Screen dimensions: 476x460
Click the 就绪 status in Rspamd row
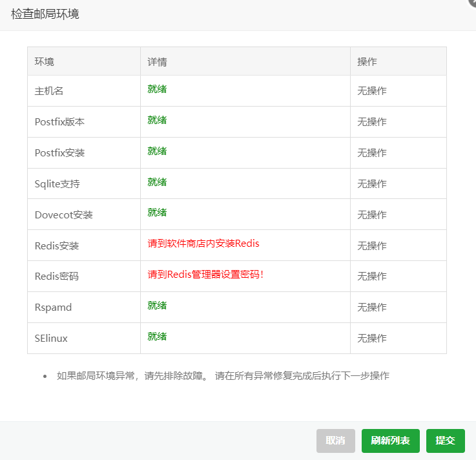[157, 305]
